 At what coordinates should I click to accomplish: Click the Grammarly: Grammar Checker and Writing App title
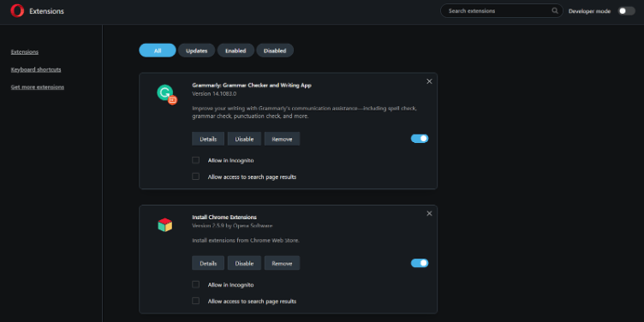pos(252,85)
